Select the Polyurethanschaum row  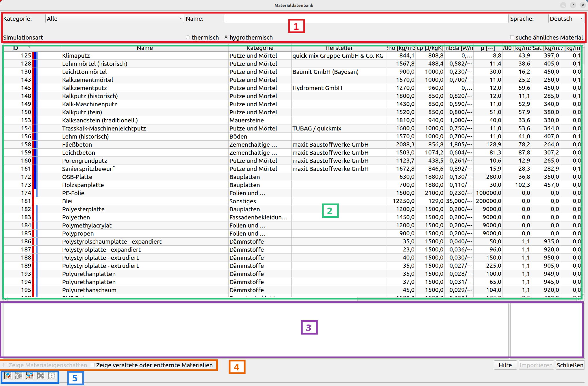point(292,290)
